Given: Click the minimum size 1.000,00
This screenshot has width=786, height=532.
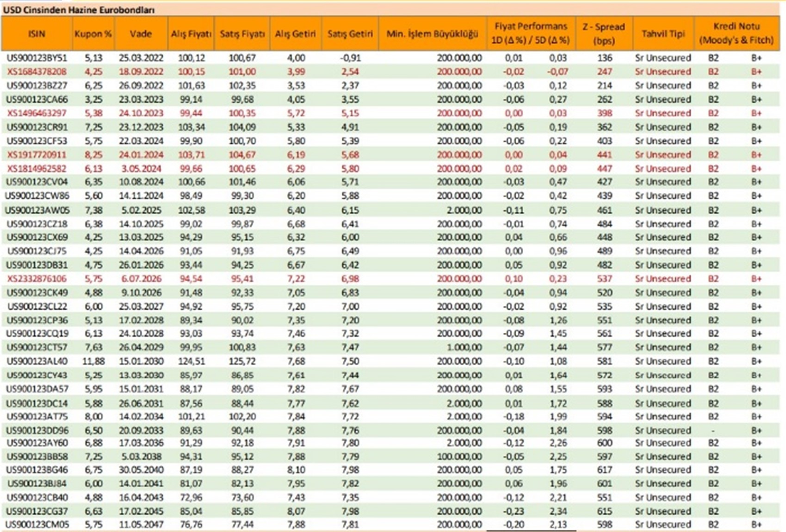Looking at the screenshot, I should coord(464,347).
